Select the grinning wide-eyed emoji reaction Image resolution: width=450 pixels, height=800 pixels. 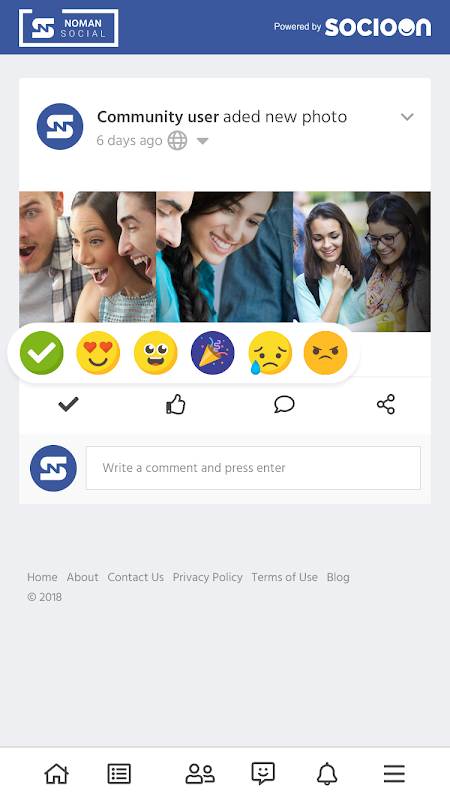(156, 353)
